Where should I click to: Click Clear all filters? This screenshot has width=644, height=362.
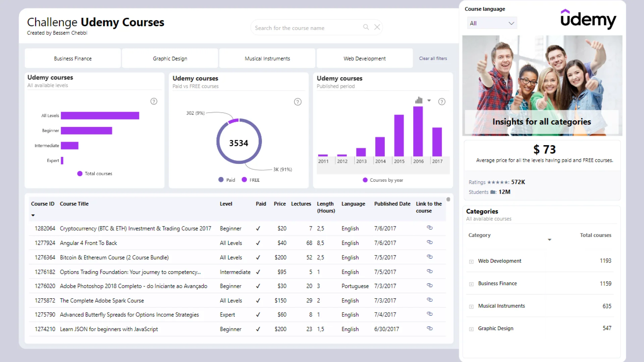point(433,58)
